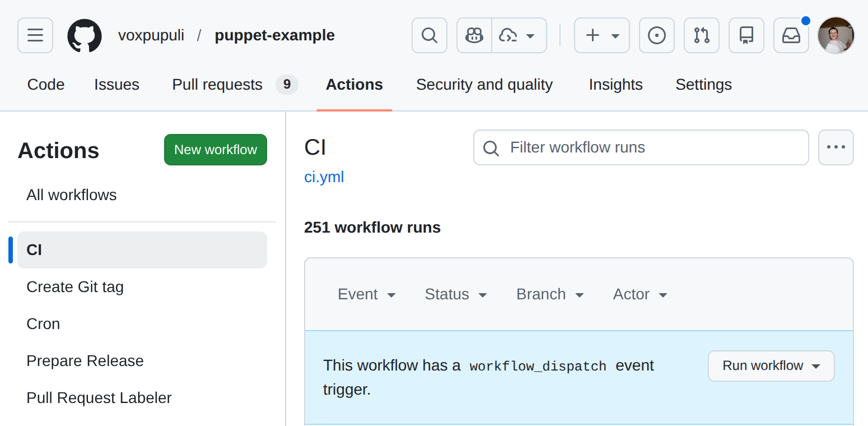Image resolution: width=868 pixels, height=426 pixels.
Task: Open the search magnifier button
Action: pyautogui.click(x=430, y=35)
